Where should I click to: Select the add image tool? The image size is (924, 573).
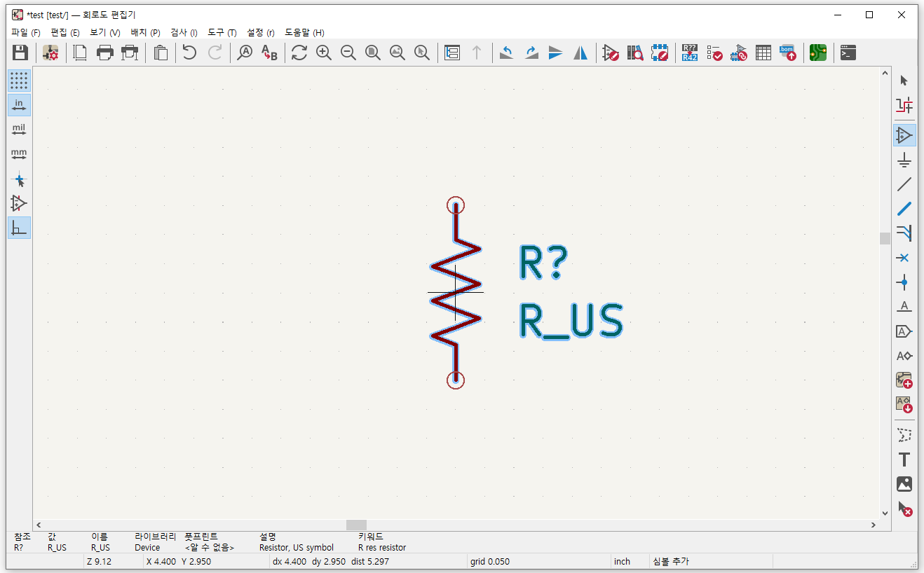coord(904,484)
